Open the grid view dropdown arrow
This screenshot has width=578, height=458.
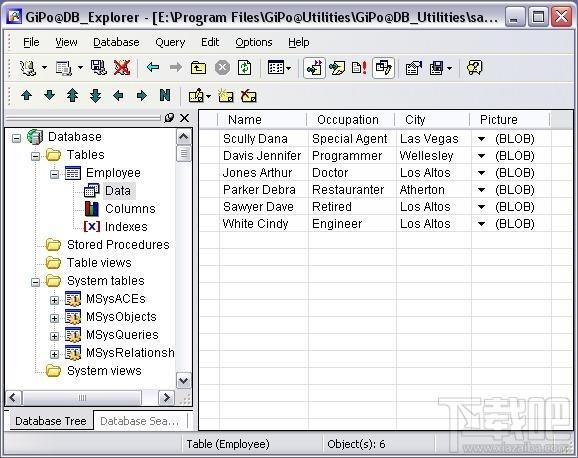288,68
